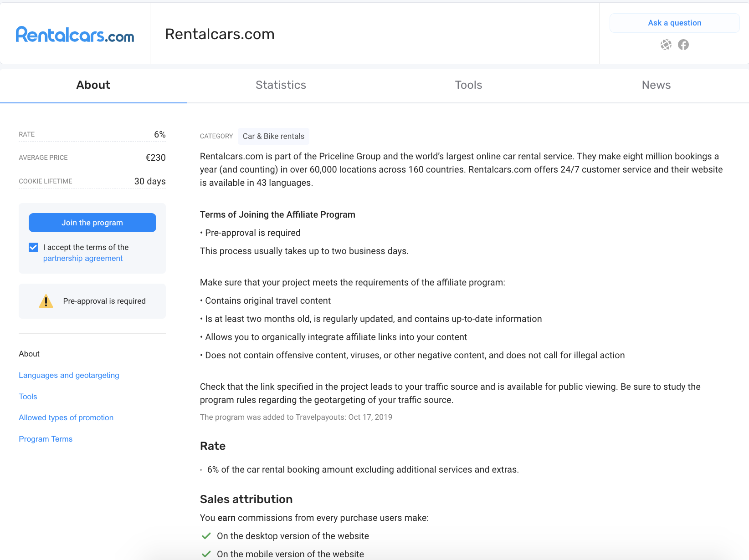
Task: Select the About sidebar item
Action: pyautogui.click(x=29, y=354)
